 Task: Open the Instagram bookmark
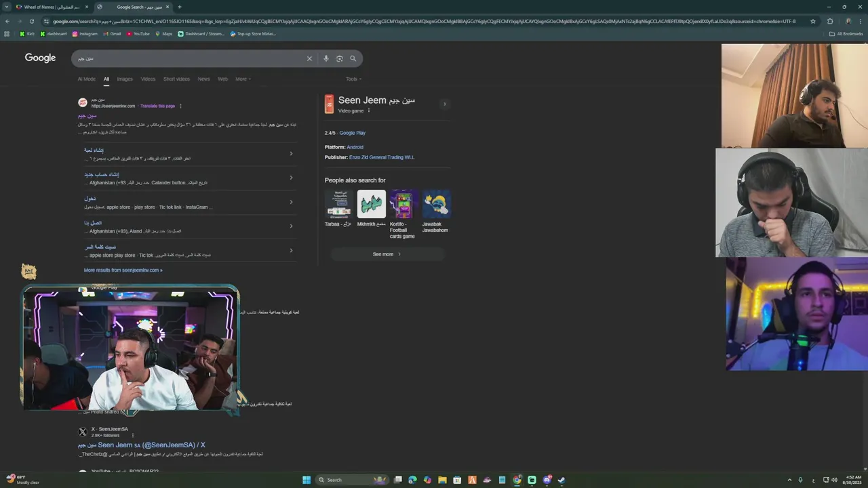(x=85, y=33)
